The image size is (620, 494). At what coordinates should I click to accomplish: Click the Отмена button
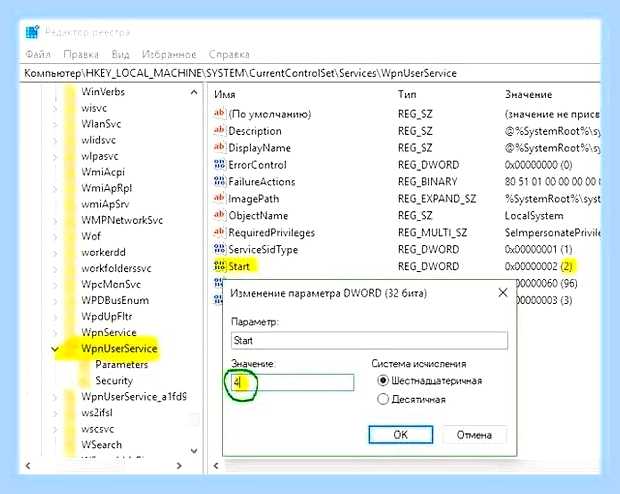tap(474, 435)
